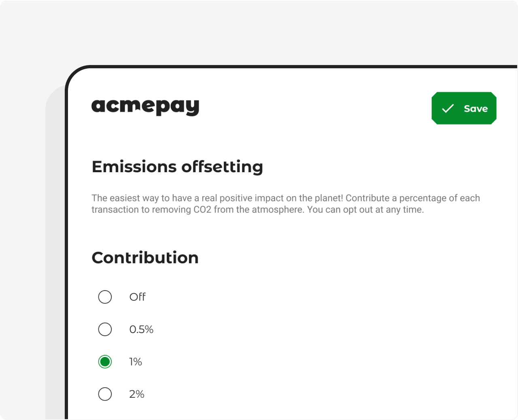Screen dimensions: 518x420
Task: Click the '2%' option label text
Action: [137, 394]
